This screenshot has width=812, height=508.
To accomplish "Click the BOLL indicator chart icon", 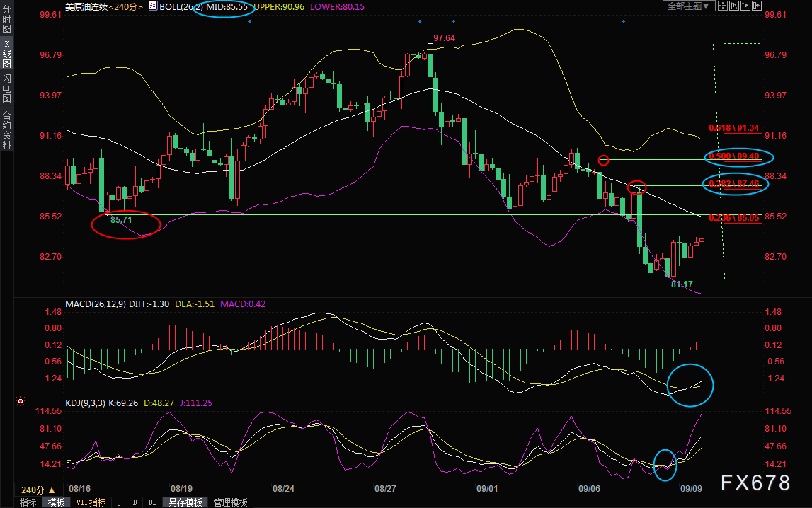I will (154, 6).
